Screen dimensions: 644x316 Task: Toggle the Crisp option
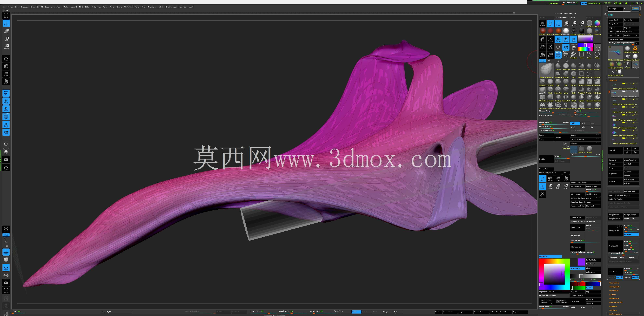(x=593, y=225)
